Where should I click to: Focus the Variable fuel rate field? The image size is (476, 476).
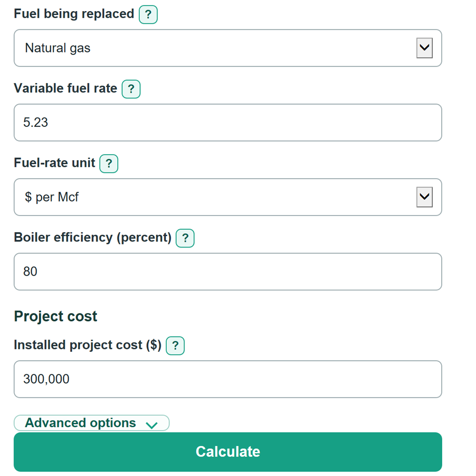click(x=228, y=123)
